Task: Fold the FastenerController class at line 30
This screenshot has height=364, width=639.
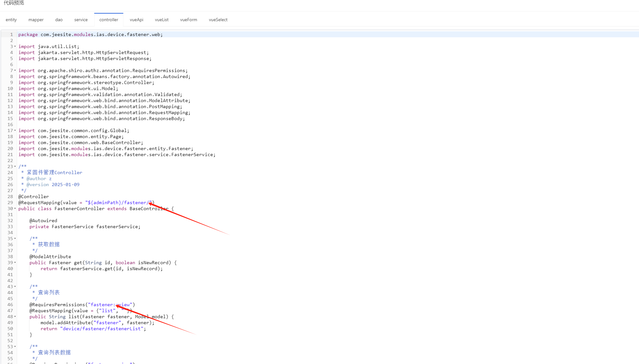Action: [15, 209]
